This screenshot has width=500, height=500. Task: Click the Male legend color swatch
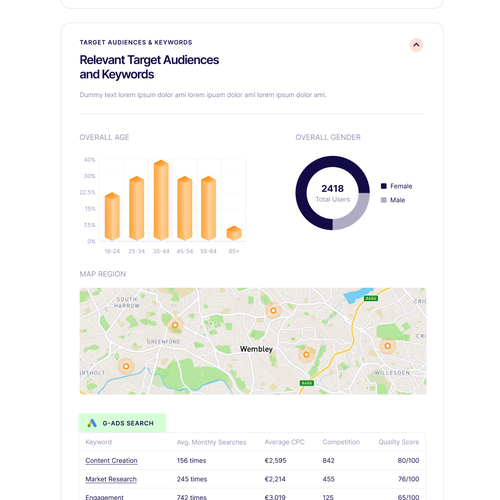click(384, 200)
